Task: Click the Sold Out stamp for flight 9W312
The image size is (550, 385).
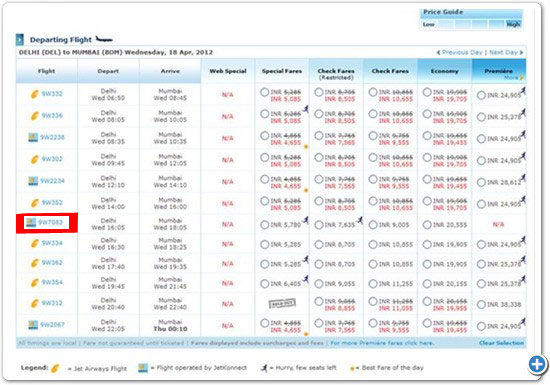Action: [282, 303]
